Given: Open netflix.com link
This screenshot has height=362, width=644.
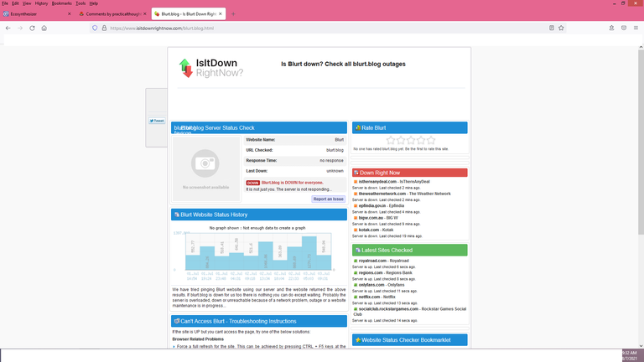Looking at the screenshot, I should click(369, 297).
